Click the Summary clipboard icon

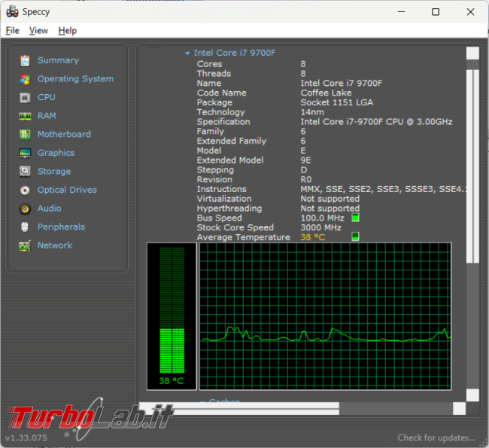pos(25,60)
